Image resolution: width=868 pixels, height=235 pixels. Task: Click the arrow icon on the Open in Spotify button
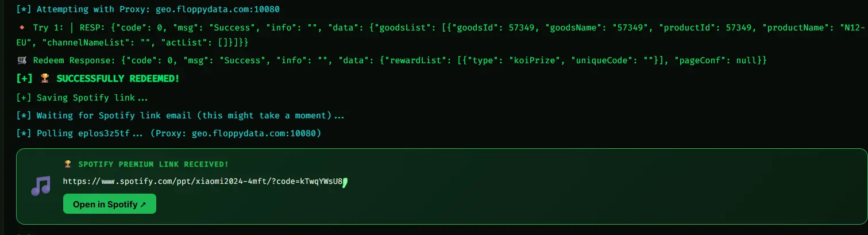coord(143,204)
